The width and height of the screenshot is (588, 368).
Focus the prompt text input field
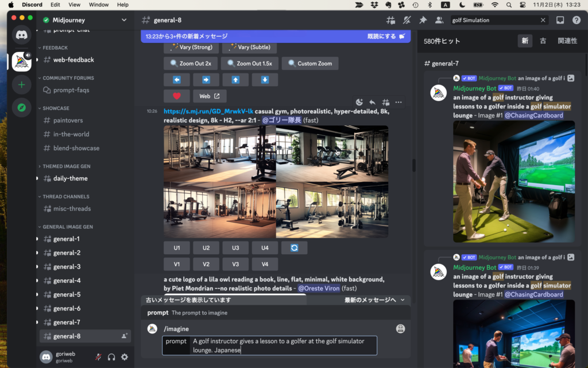pos(283,346)
